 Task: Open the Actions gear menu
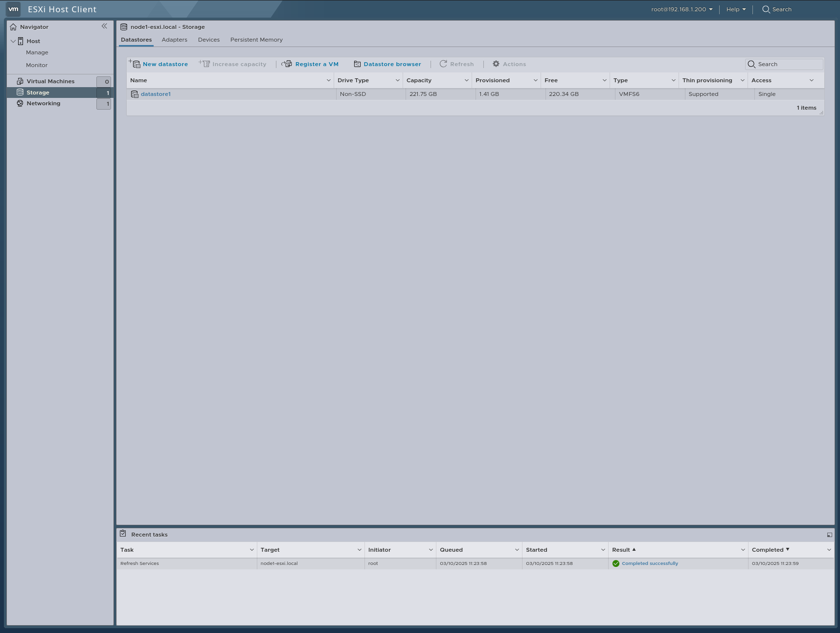(x=496, y=64)
